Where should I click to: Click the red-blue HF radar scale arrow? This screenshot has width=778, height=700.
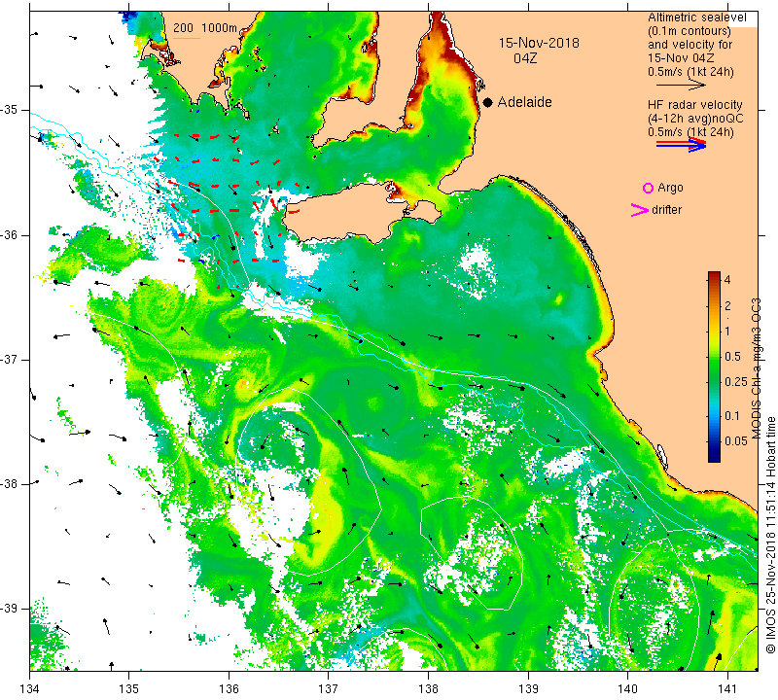(681, 145)
